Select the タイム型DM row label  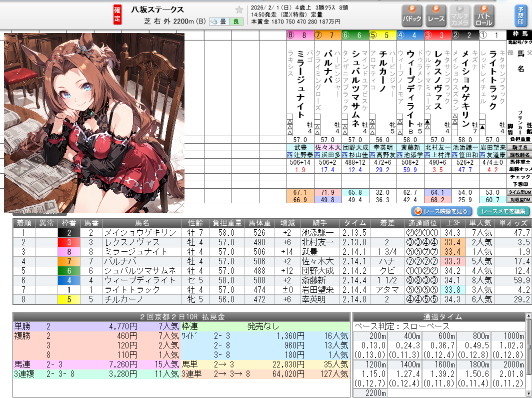[519, 192]
